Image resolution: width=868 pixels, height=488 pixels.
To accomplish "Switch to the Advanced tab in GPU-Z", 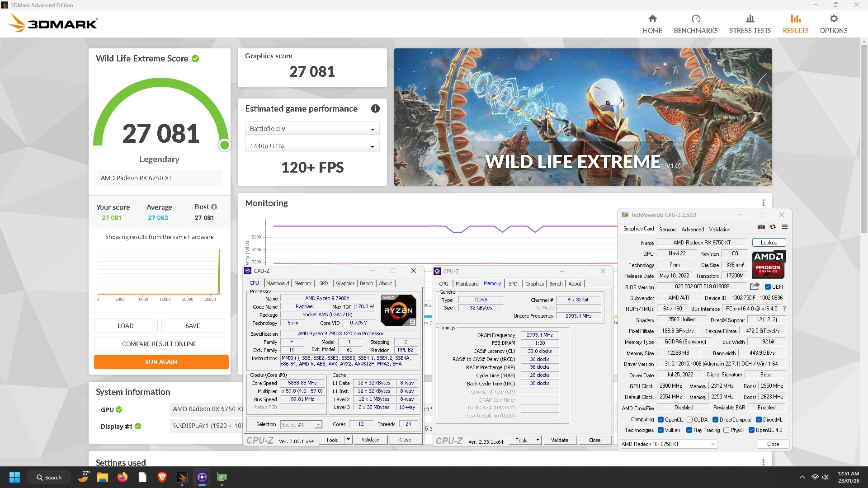I will click(x=693, y=229).
